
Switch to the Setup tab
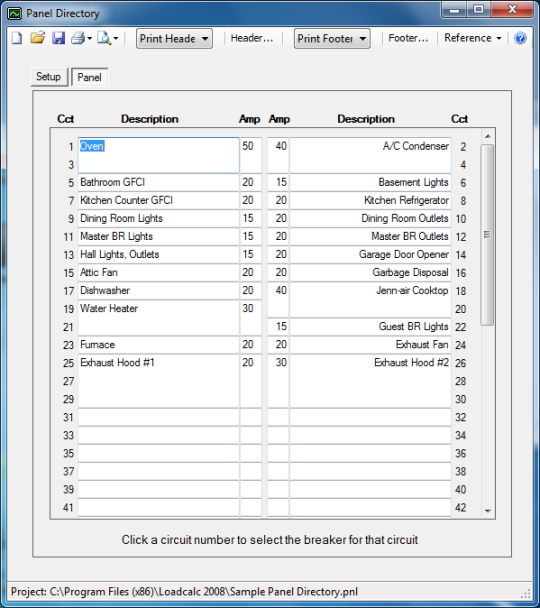pyautogui.click(x=49, y=76)
